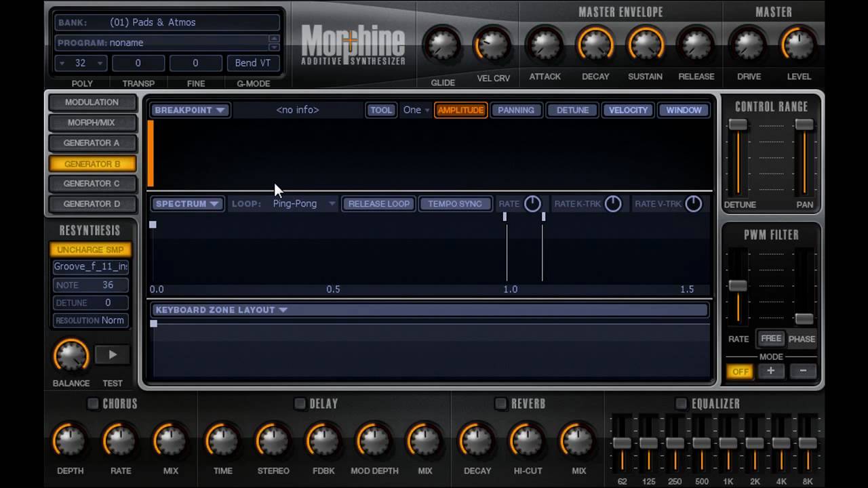Viewport: 868px width, 488px height.
Task: Click the Control Range Detune slider
Action: pos(738,125)
